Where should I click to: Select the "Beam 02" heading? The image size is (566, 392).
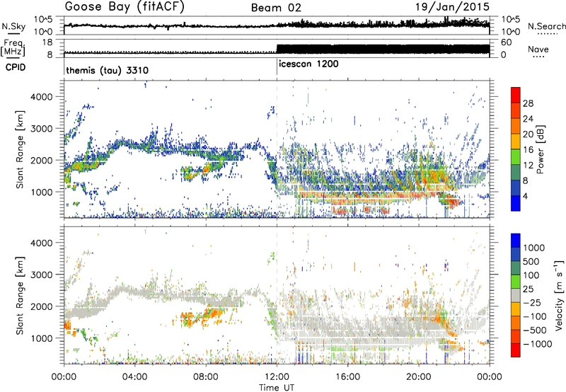click(276, 8)
